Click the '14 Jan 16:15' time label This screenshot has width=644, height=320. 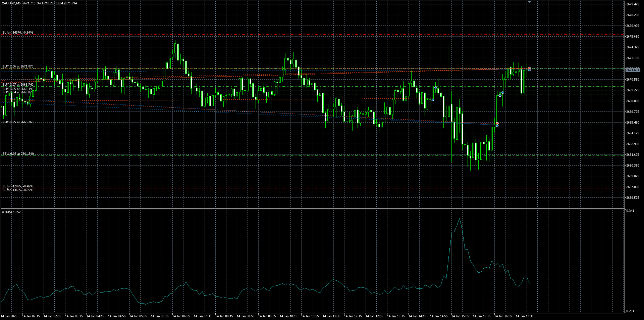pos(482,316)
